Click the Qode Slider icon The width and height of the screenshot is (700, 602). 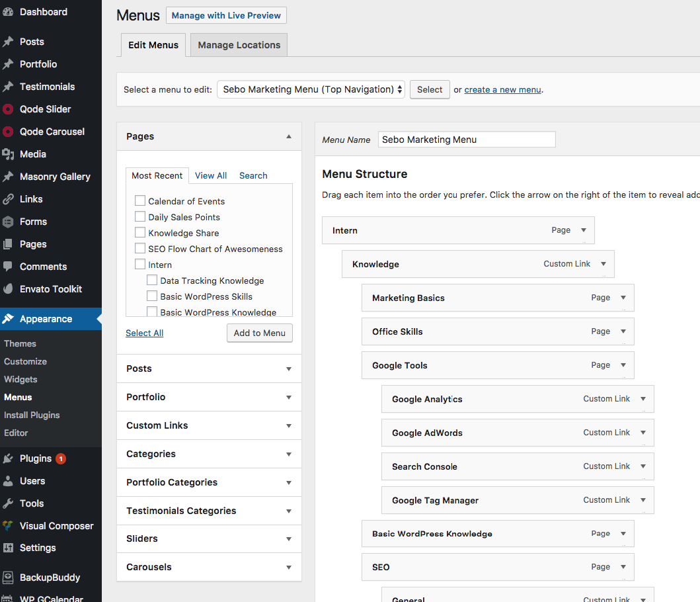(8, 109)
